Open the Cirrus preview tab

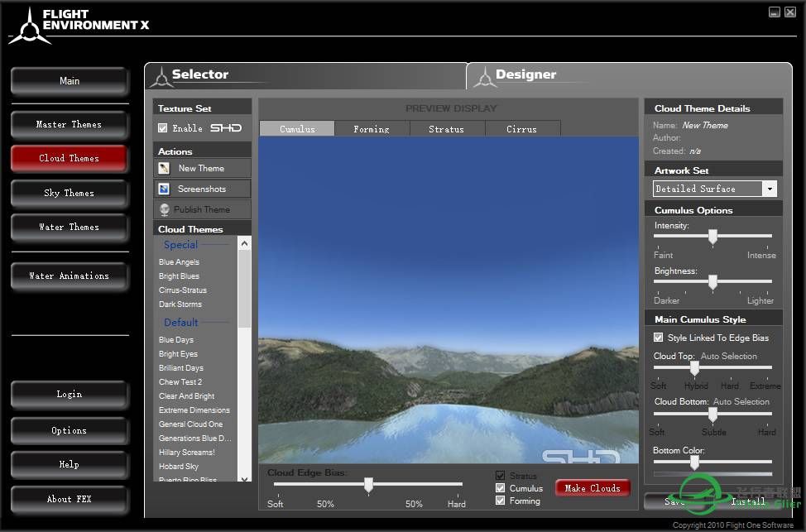point(521,129)
